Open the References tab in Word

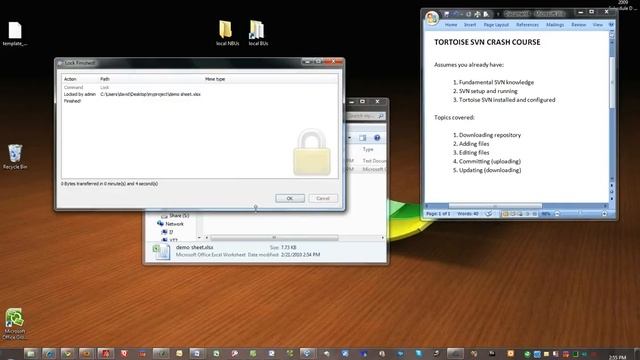pyautogui.click(x=527, y=25)
